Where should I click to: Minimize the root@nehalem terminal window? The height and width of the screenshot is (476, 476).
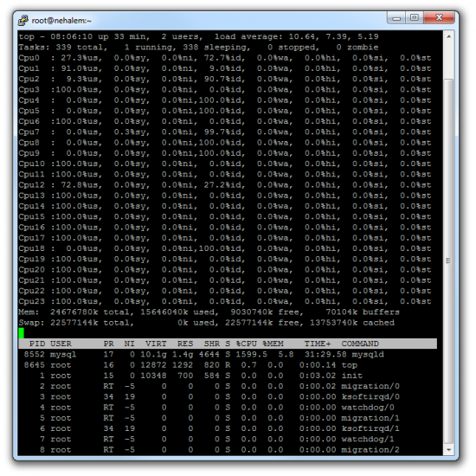coord(396,18)
